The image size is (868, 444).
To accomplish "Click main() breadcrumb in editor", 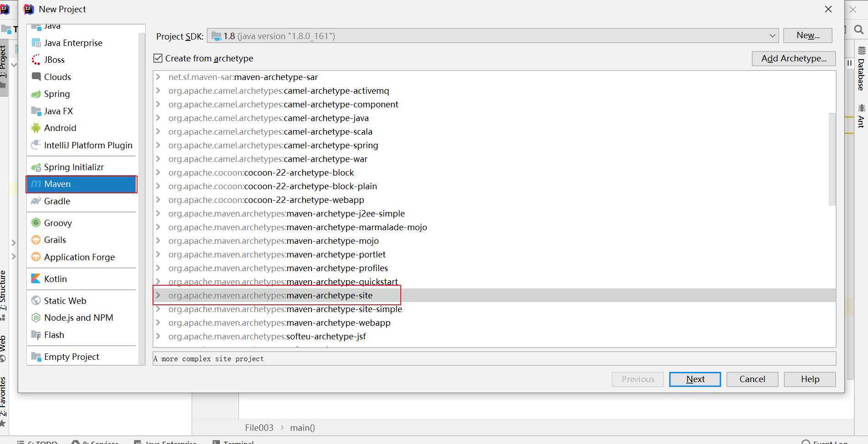I will click(302, 428).
